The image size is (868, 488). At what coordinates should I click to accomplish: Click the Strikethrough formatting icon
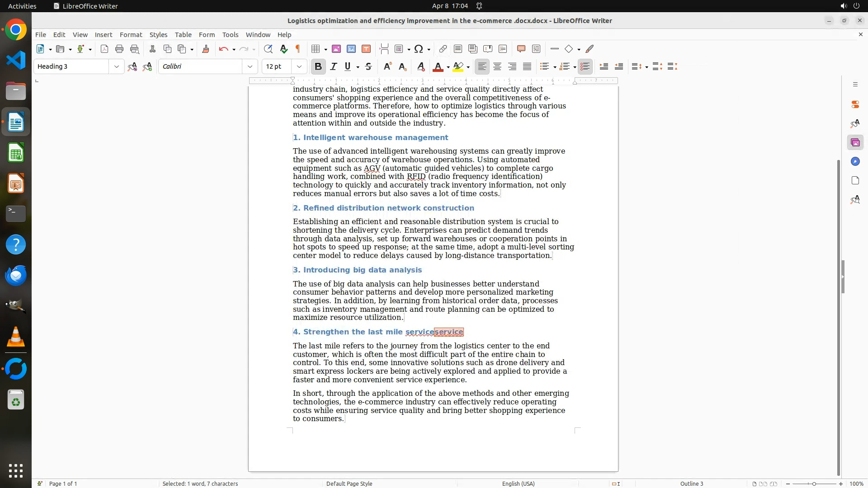(368, 67)
